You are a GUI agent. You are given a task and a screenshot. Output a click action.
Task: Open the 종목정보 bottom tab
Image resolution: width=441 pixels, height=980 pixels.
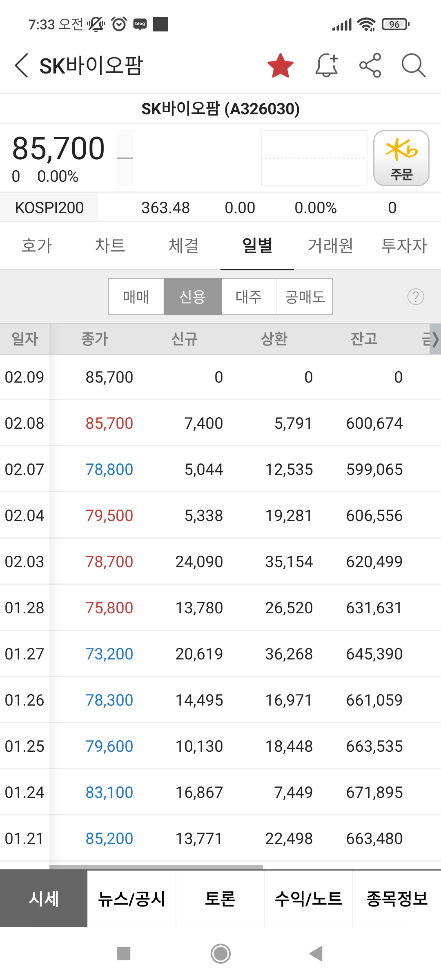[x=397, y=899]
